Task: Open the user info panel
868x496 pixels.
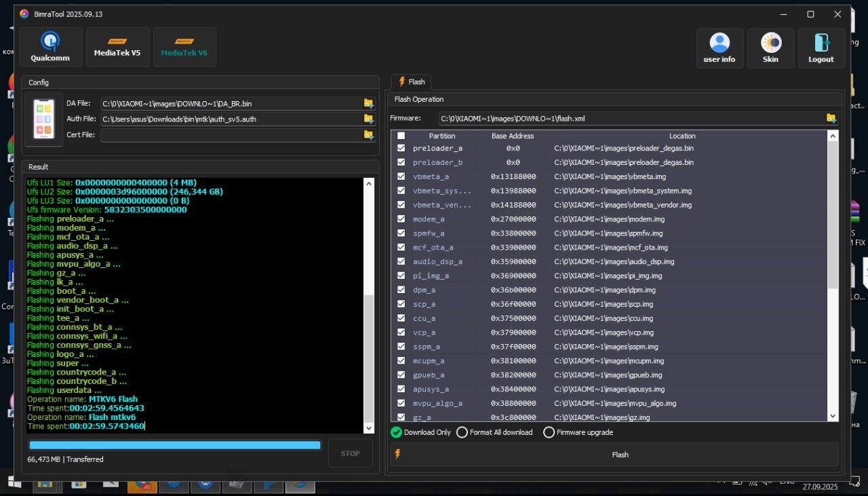Action: pos(719,47)
